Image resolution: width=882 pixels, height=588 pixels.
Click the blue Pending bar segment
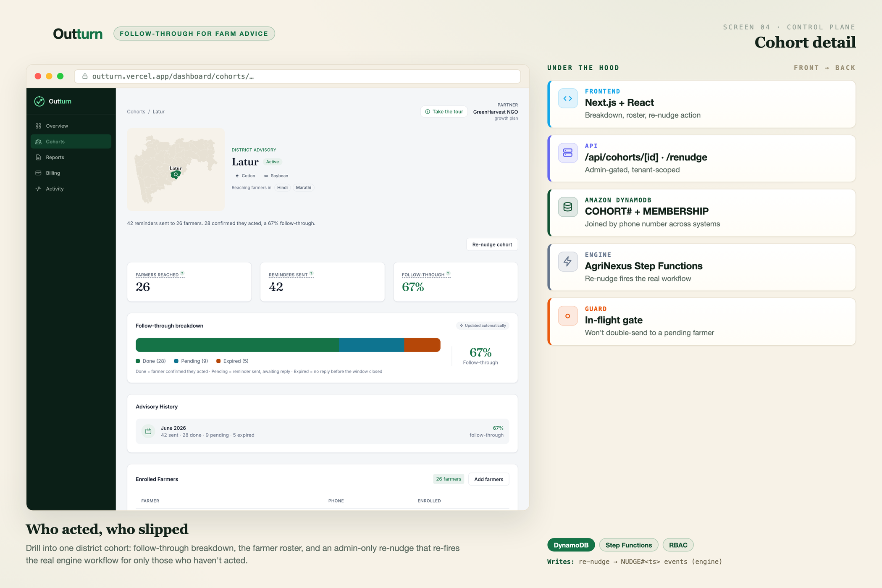tap(371, 345)
